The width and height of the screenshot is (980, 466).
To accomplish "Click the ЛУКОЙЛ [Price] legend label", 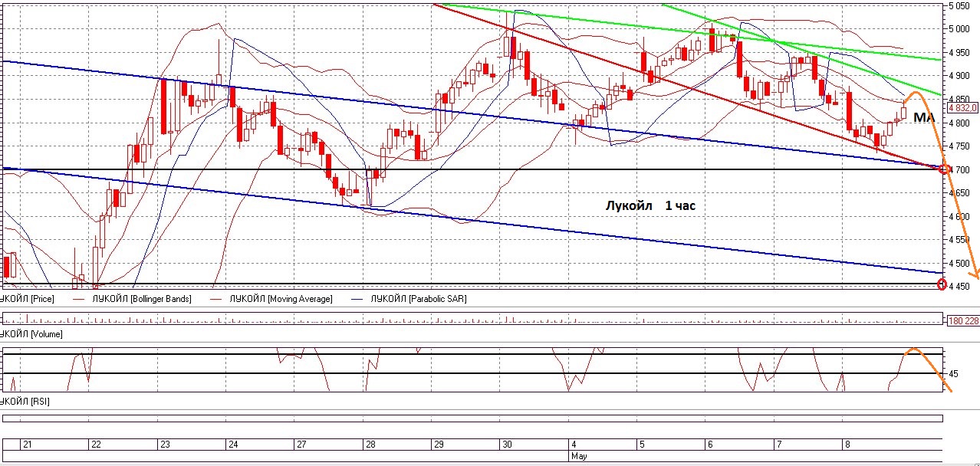I will click(27, 298).
